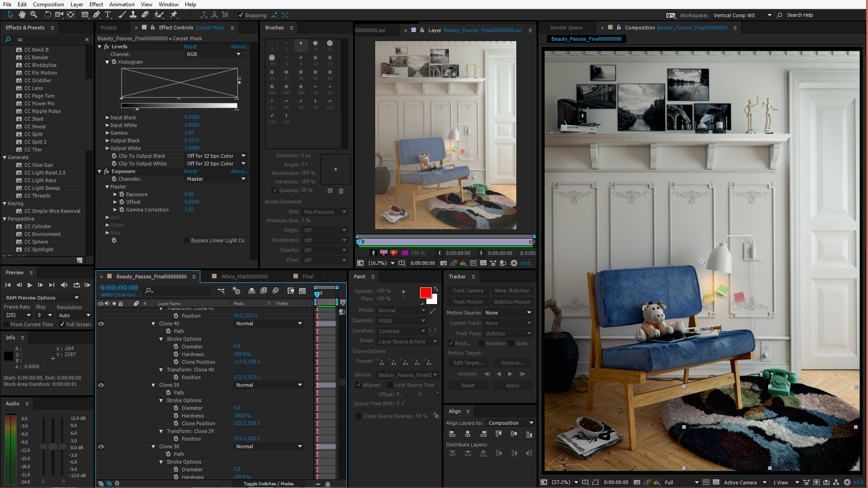868x488 pixels.
Task: Click the red foreground color swatch
Action: 425,293
